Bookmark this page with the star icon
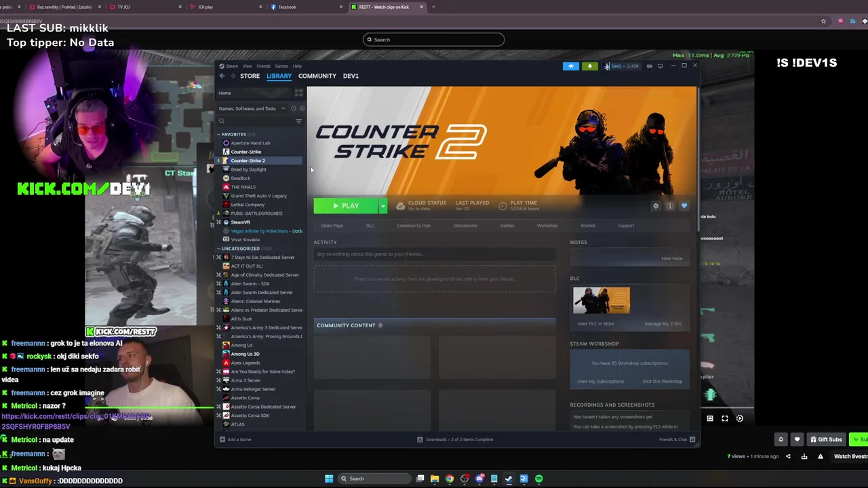The width and height of the screenshot is (868, 488). (x=824, y=21)
